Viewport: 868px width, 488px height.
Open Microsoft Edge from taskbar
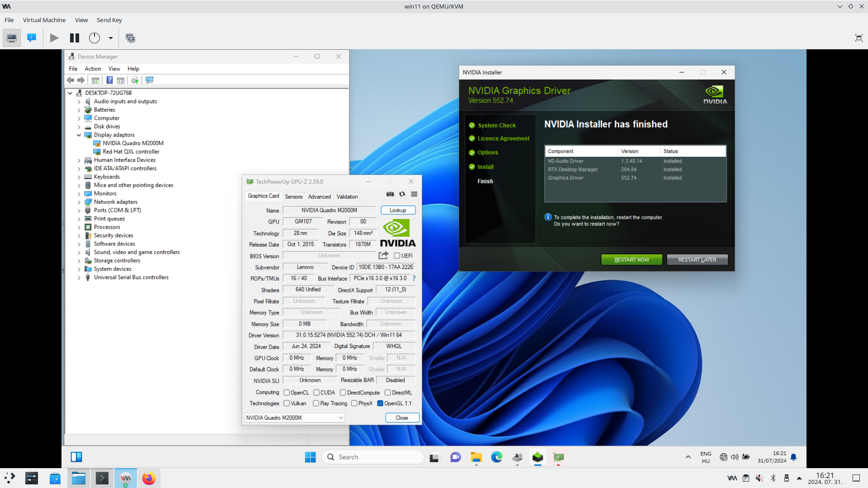[x=497, y=457]
